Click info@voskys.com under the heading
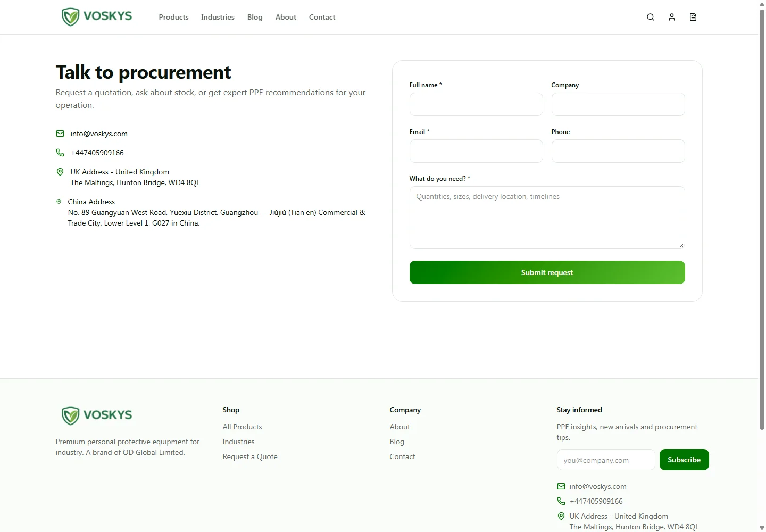Screen dimensions: 766x532 click(x=99, y=134)
